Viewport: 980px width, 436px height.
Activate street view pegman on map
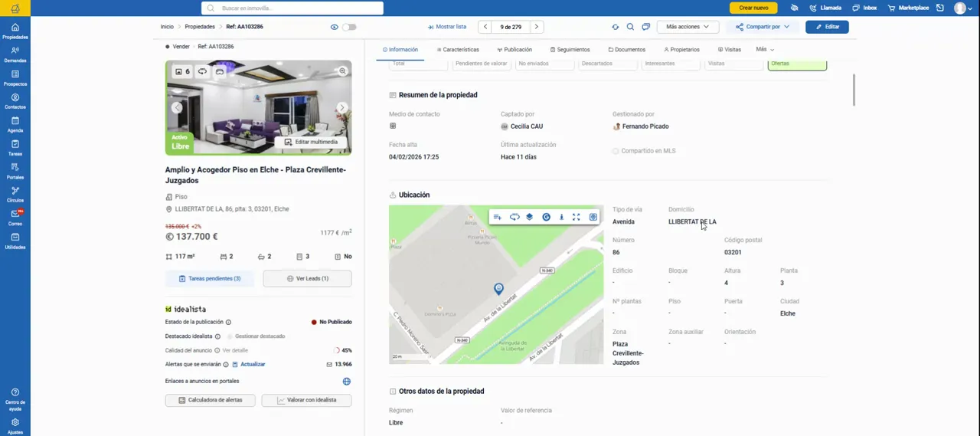[x=561, y=217]
